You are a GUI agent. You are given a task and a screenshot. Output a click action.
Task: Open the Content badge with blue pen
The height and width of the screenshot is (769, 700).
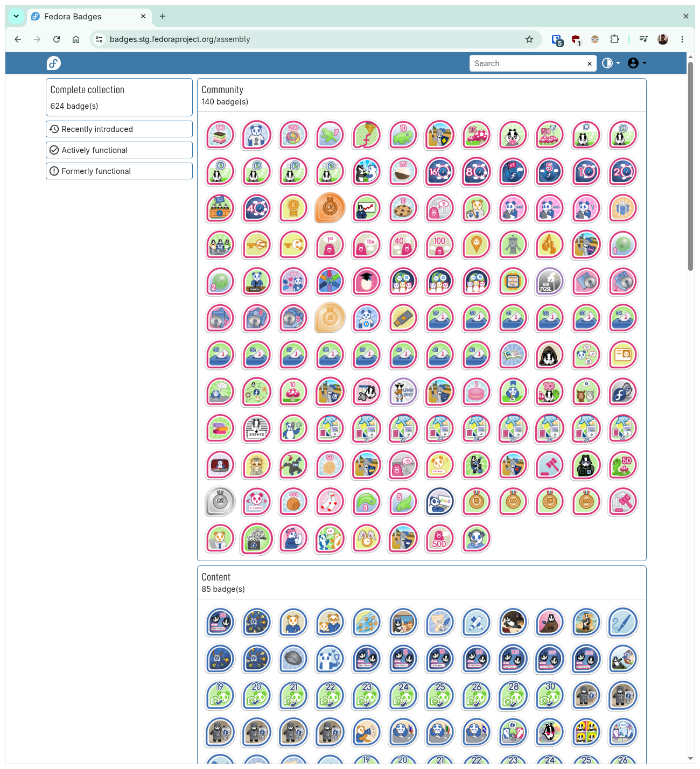click(x=623, y=622)
